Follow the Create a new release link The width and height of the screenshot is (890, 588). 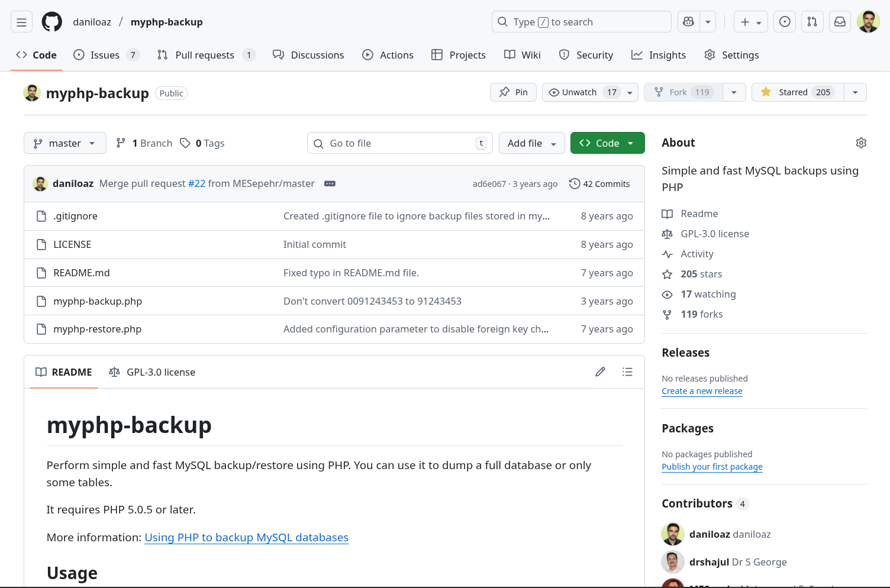point(702,391)
